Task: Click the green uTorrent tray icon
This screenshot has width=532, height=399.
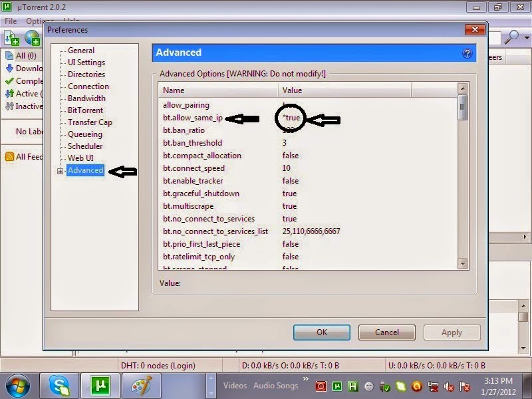Action: (337, 386)
